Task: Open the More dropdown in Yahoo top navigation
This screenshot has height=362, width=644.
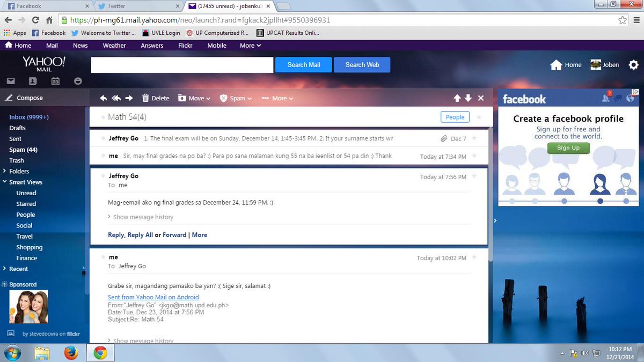Action: 250,46
